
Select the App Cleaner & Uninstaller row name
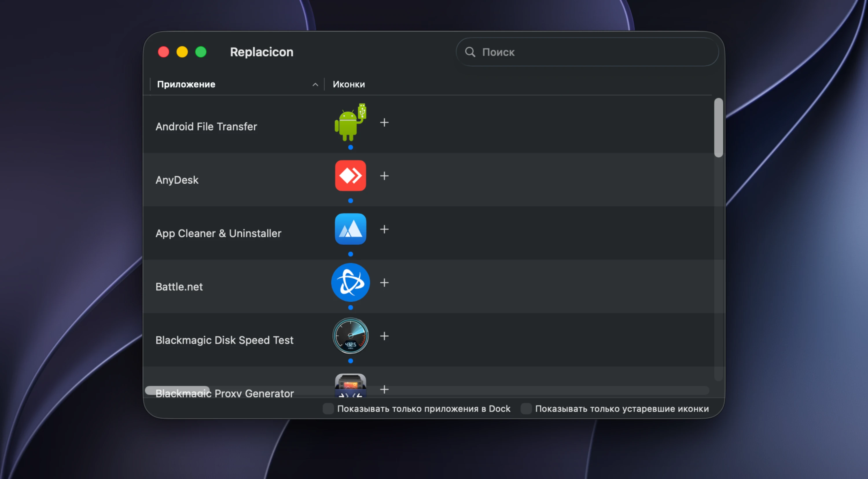pos(218,233)
